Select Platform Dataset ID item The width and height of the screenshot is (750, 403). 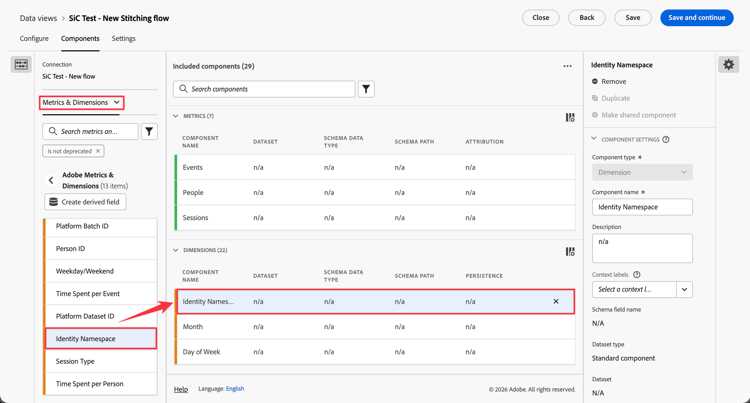(x=100, y=316)
